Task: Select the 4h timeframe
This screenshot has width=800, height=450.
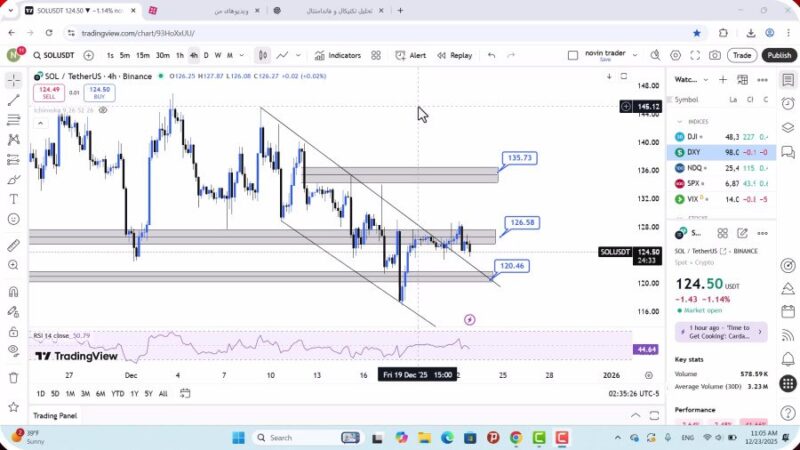Action: pyautogui.click(x=194, y=56)
